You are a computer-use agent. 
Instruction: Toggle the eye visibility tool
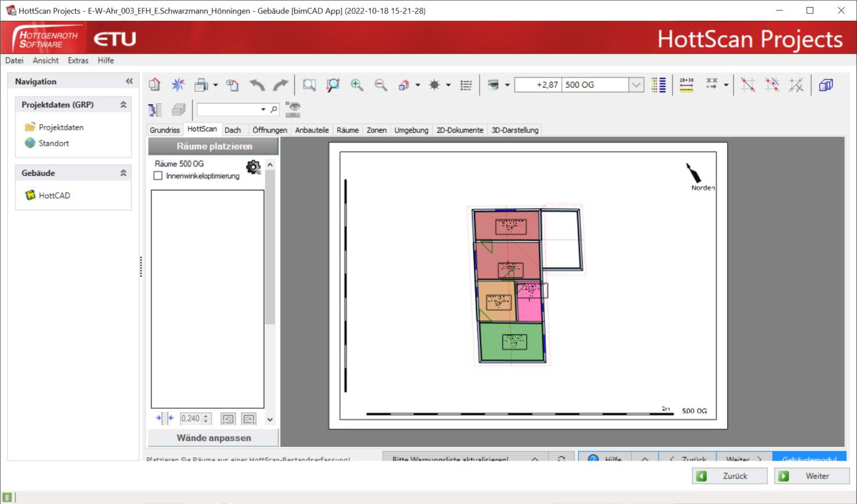(493, 85)
